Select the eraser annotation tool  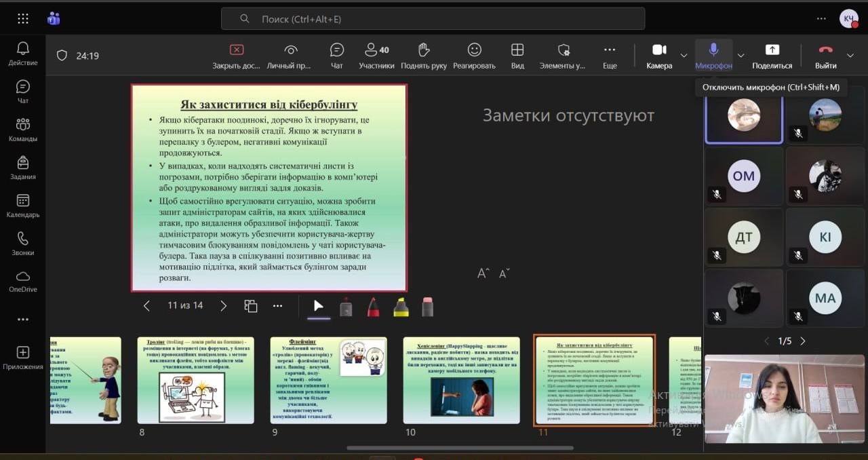(427, 307)
